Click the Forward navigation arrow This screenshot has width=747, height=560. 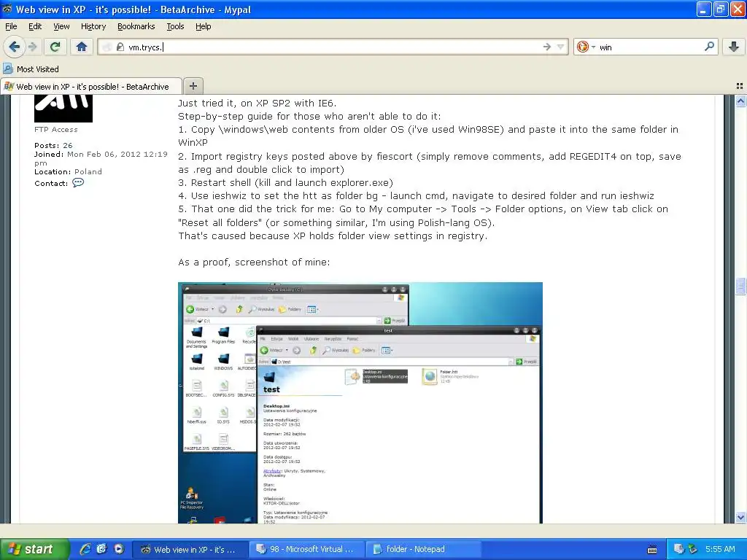pos(32,47)
